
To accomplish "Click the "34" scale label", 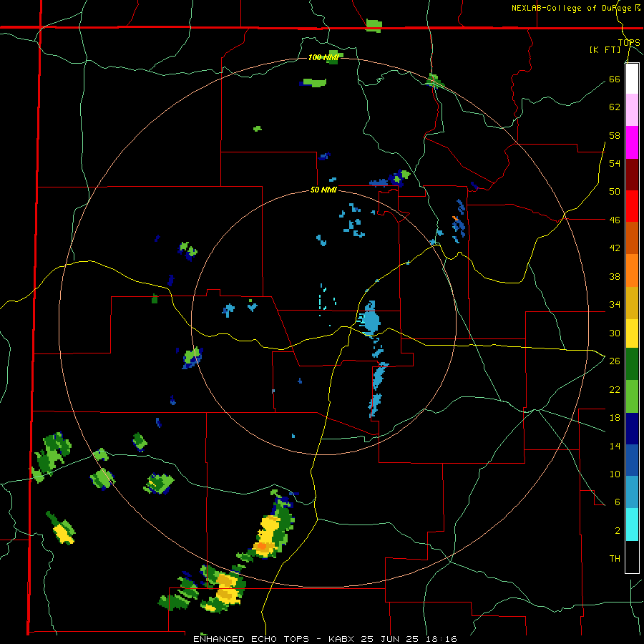I will (615, 304).
